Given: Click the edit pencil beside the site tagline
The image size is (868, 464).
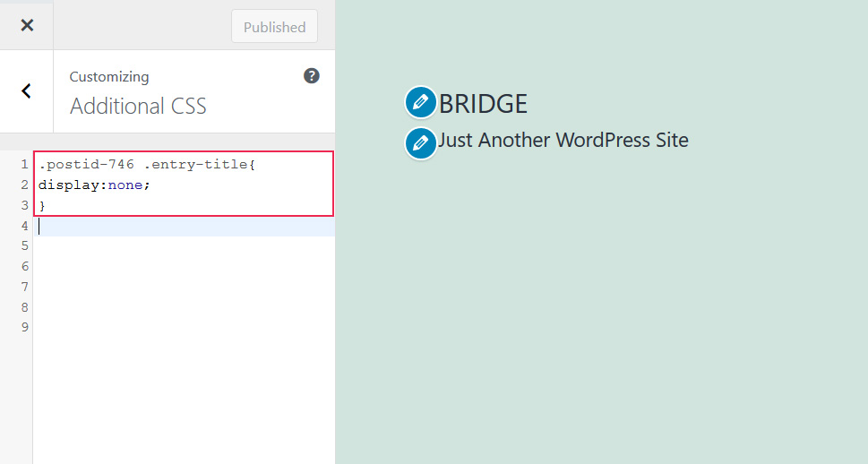Looking at the screenshot, I should coord(420,143).
